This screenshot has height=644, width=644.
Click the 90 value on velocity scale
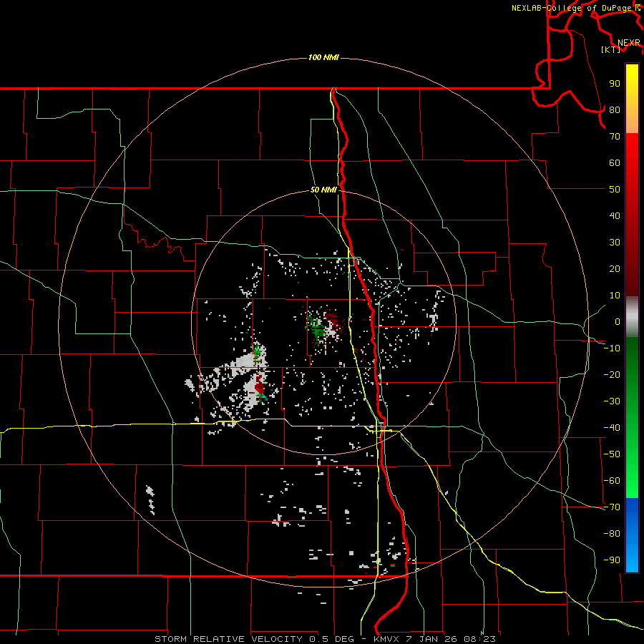[x=615, y=84]
